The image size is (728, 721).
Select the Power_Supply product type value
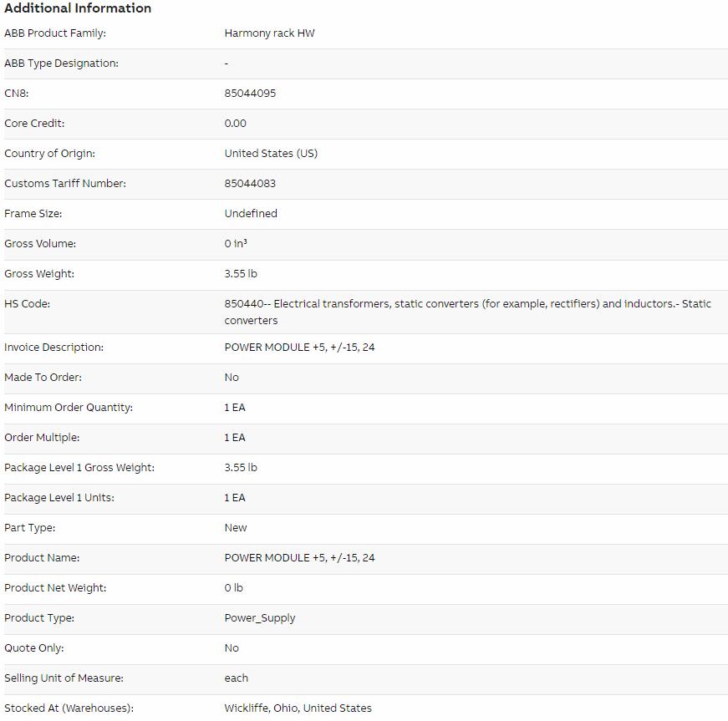(x=260, y=618)
